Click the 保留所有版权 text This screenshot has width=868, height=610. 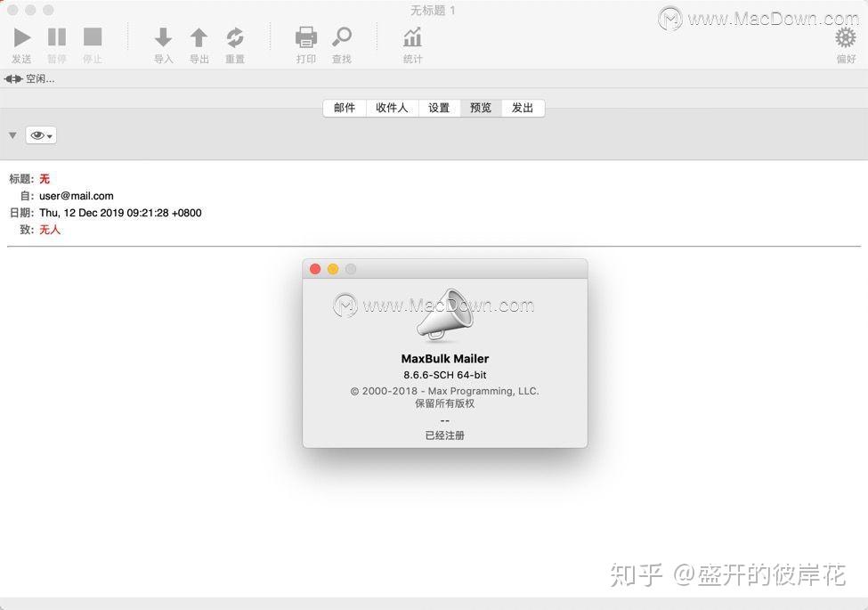(x=445, y=403)
